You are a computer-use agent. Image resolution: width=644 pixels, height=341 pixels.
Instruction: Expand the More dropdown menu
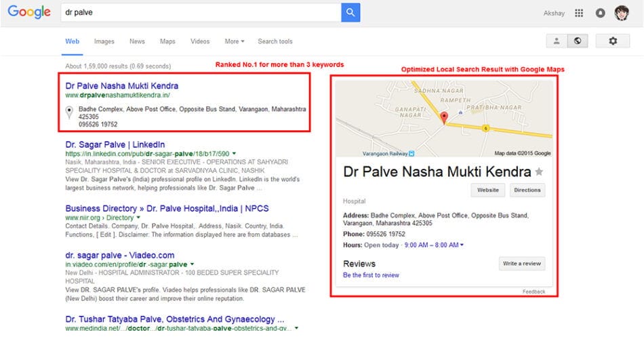(234, 41)
